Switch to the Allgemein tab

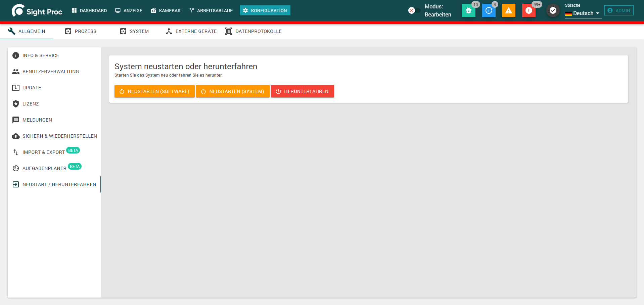pos(27,31)
